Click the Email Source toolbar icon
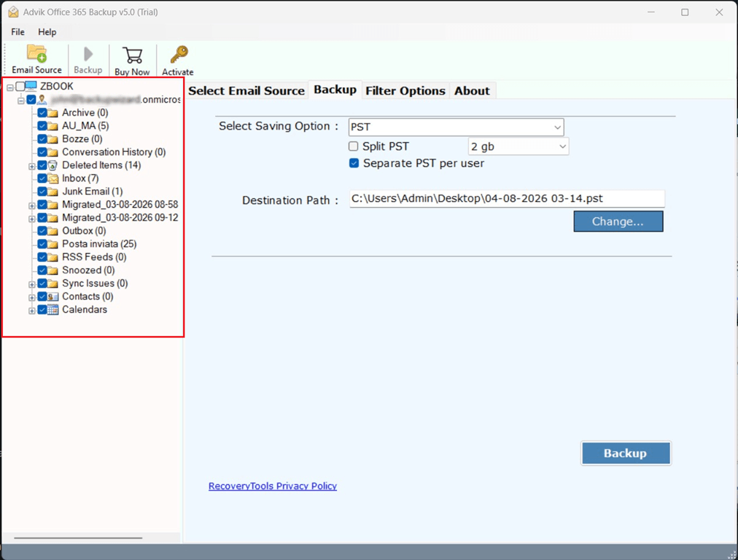This screenshot has height=560, width=738. tap(36, 54)
